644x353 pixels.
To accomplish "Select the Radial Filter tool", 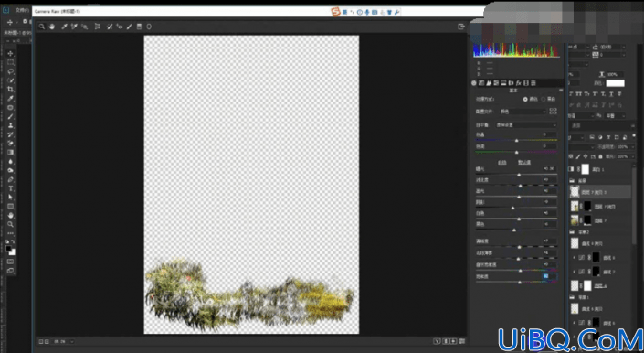I will coord(149,27).
